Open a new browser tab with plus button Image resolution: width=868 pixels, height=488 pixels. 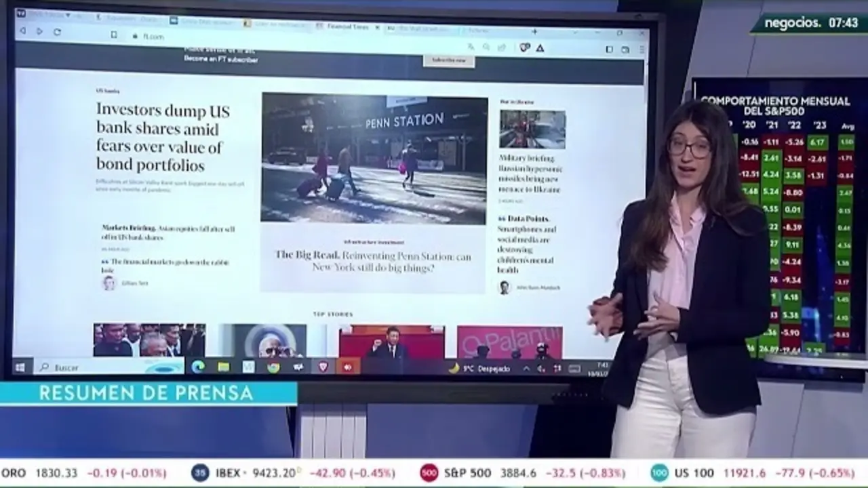click(x=535, y=32)
